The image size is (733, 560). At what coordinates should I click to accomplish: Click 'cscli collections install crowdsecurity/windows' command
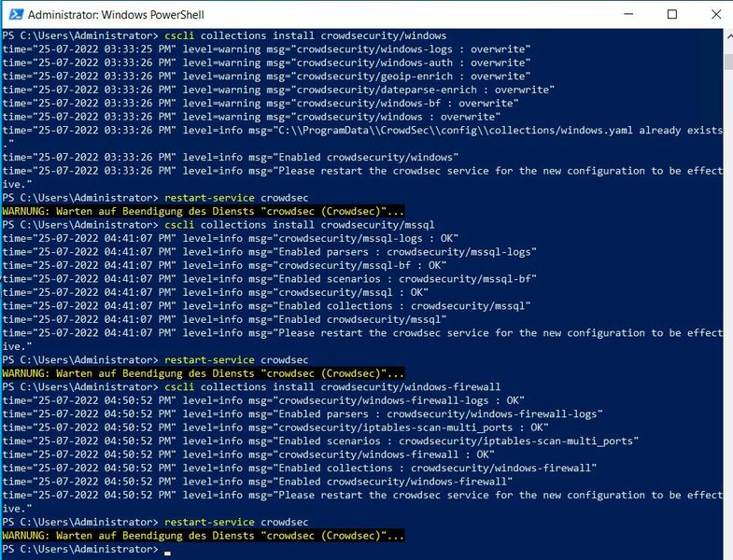(x=305, y=35)
